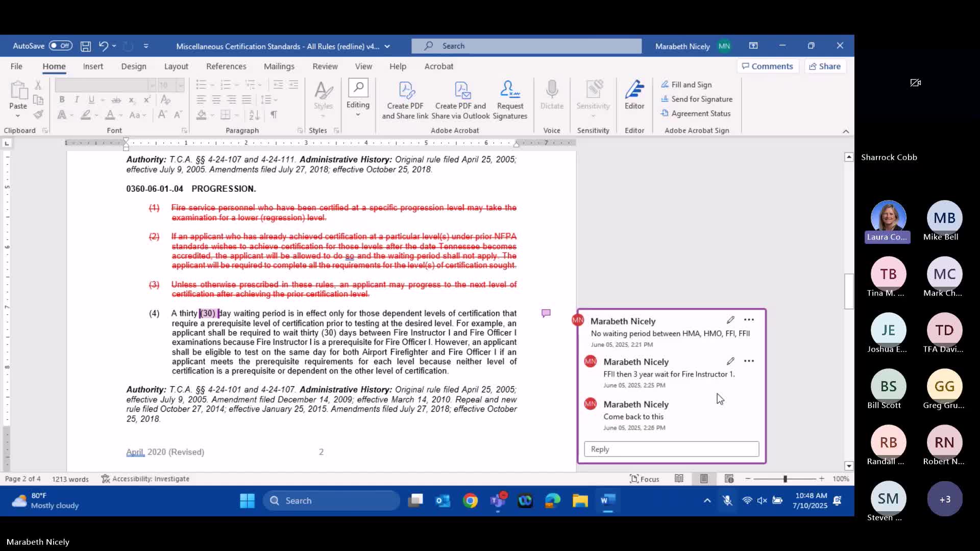
Task: Toggle AutoSave switch on
Action: coord(61,46)
